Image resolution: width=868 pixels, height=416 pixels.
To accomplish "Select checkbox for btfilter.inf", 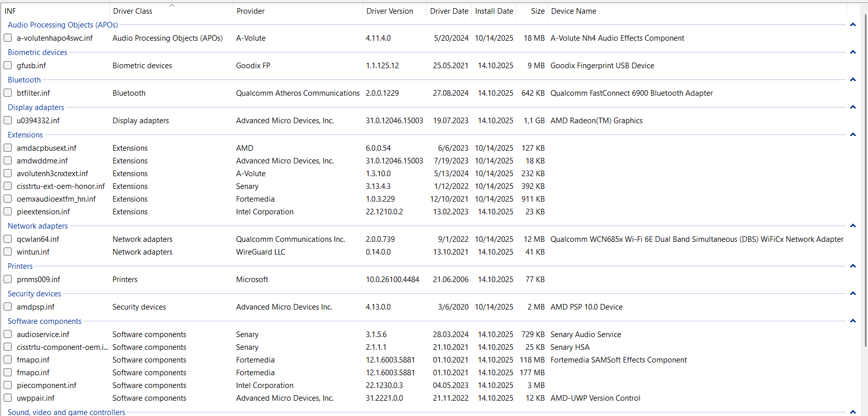I will 8,93.
